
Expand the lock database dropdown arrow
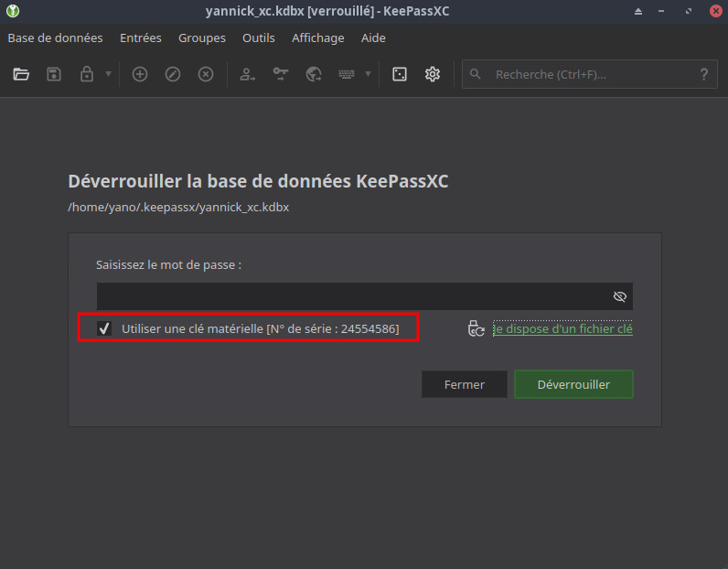pyautogui.click(x=108, y=74)
